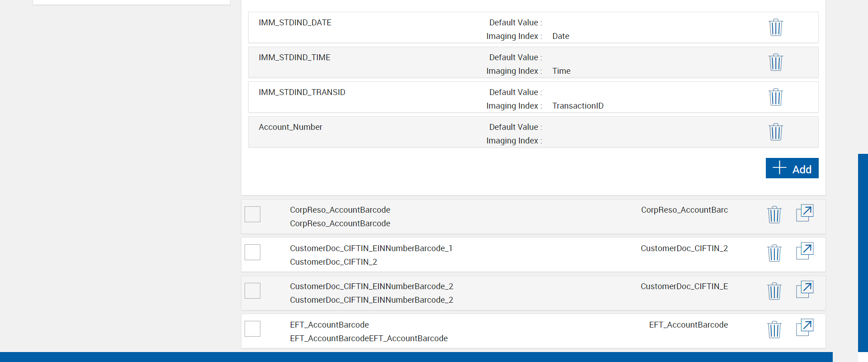This screenshot has height=362, width=868.
Task: Select the IMM_STDIND_DATE field name
Action: (295, 23)
